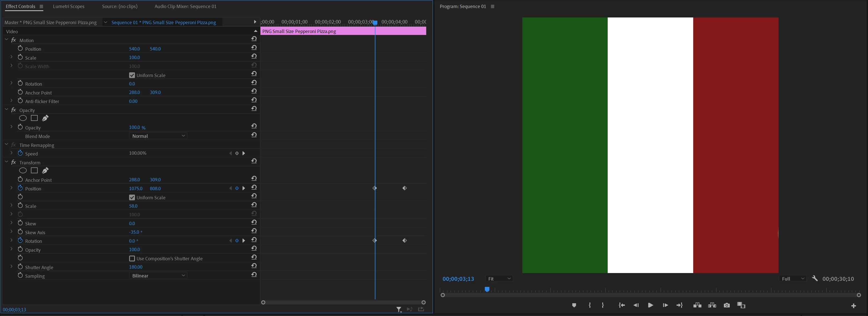Open the Sampling Bilinear dropdown

click(158, 276)
